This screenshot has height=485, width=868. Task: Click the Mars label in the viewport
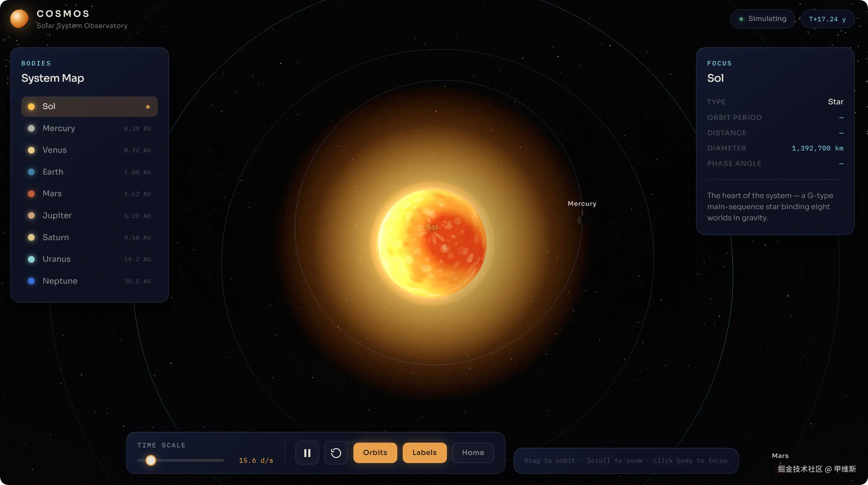780,456
